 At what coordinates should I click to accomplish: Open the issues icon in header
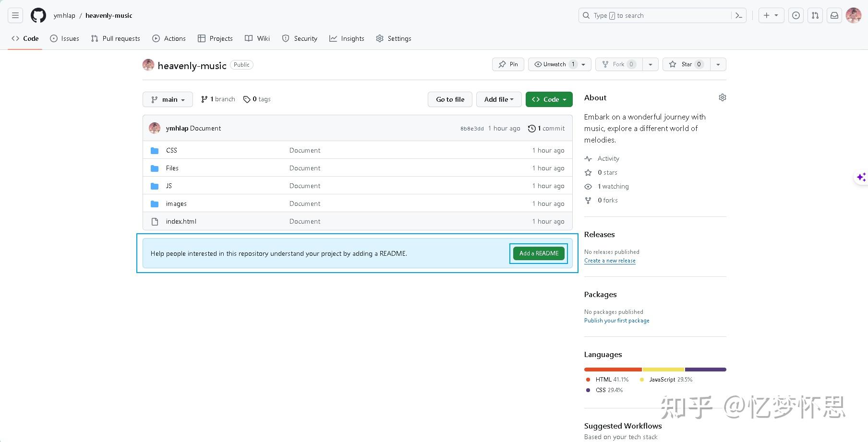tap(796, 15)
